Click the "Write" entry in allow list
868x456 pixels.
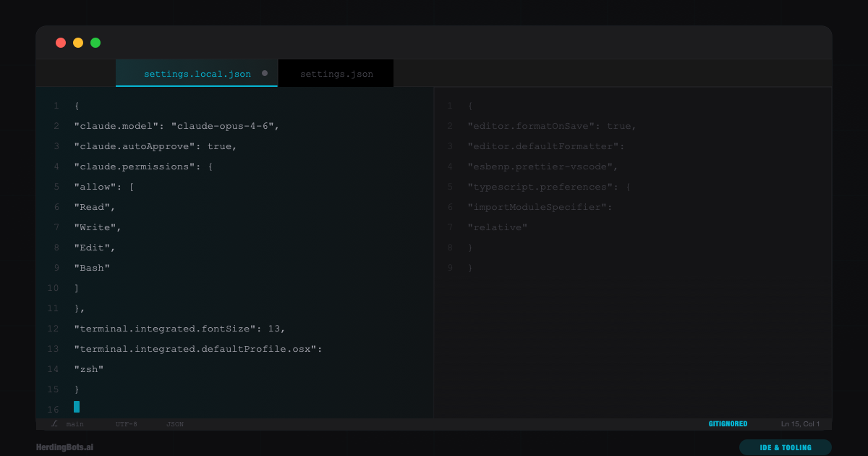[98, 227]
